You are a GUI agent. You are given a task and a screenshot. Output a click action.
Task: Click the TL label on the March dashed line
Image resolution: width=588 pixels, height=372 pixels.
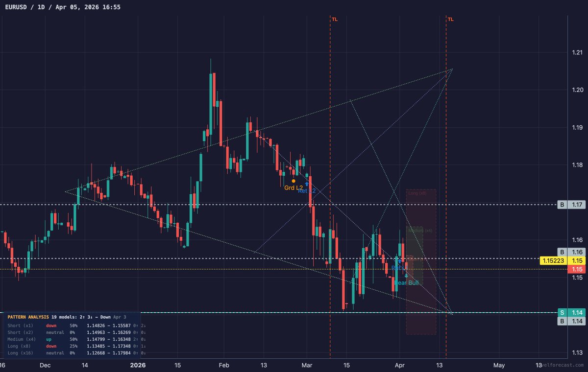point(335,20)
